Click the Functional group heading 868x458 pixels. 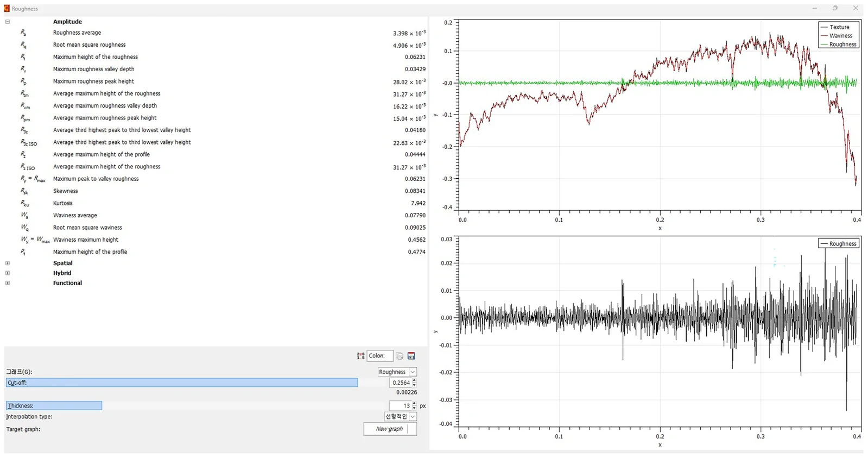67,283
